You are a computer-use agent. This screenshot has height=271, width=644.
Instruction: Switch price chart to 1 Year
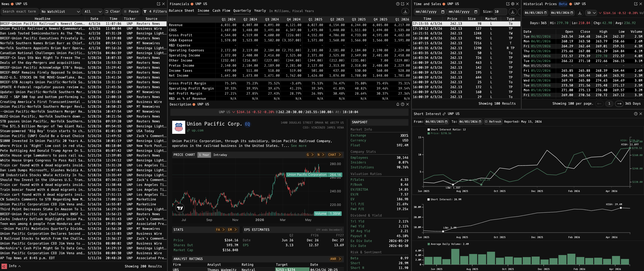[204, 155]
